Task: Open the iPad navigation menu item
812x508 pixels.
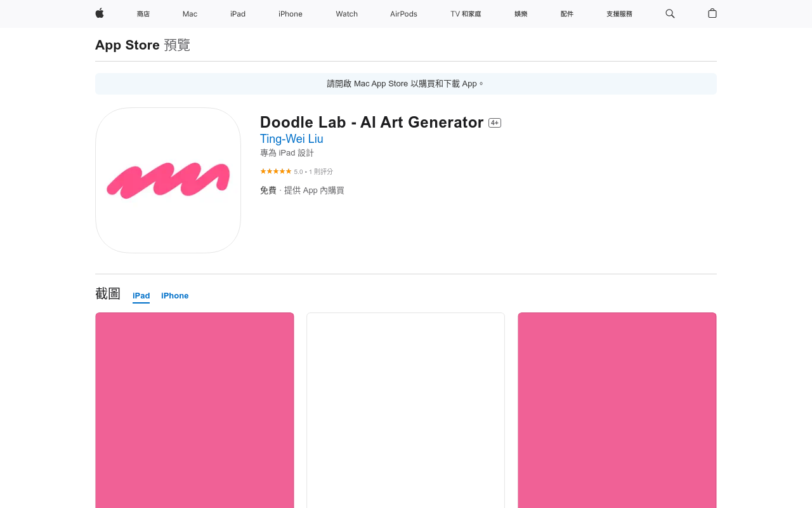Action: 238,14
